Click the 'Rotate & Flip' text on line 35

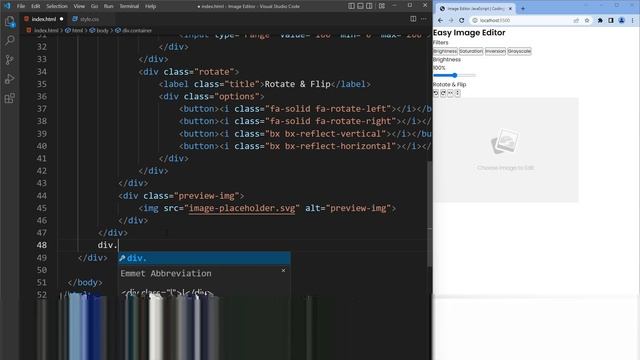click(x=298, y=84)
